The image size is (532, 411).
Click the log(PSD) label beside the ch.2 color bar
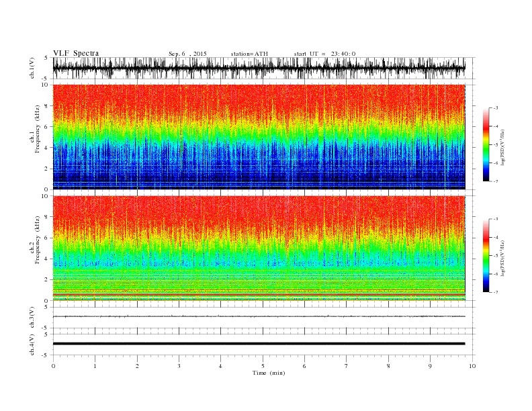502,258
